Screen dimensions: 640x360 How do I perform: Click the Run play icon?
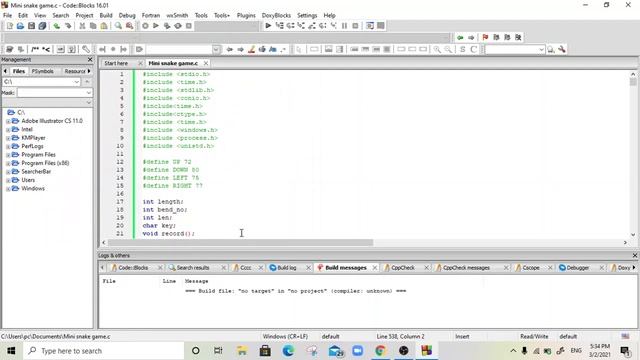point(156,26)
